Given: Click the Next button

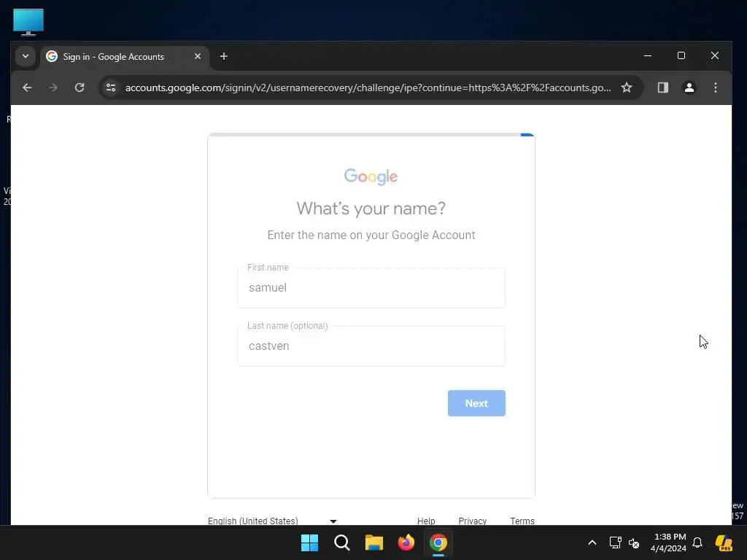Looking at the screenshot, I should click(476, 403).
